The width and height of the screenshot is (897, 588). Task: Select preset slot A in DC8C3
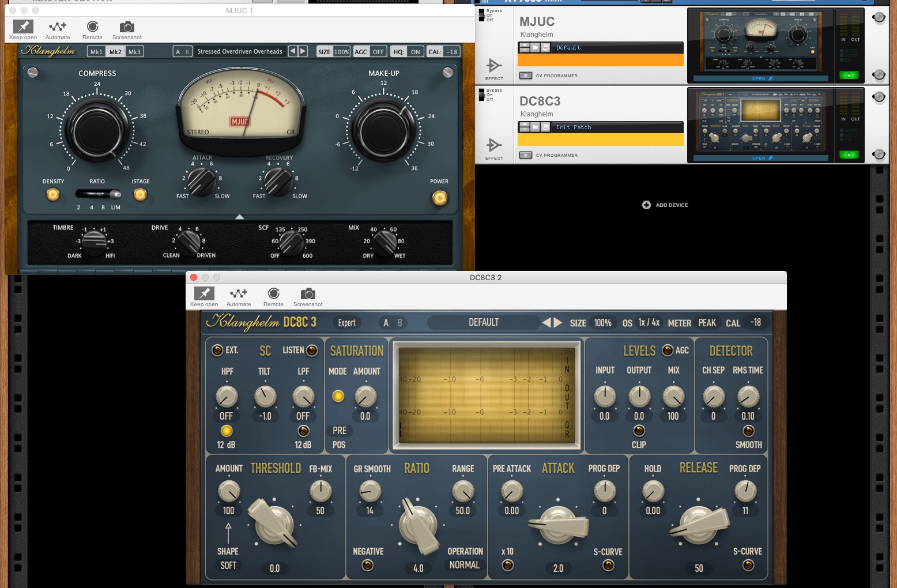386,323
